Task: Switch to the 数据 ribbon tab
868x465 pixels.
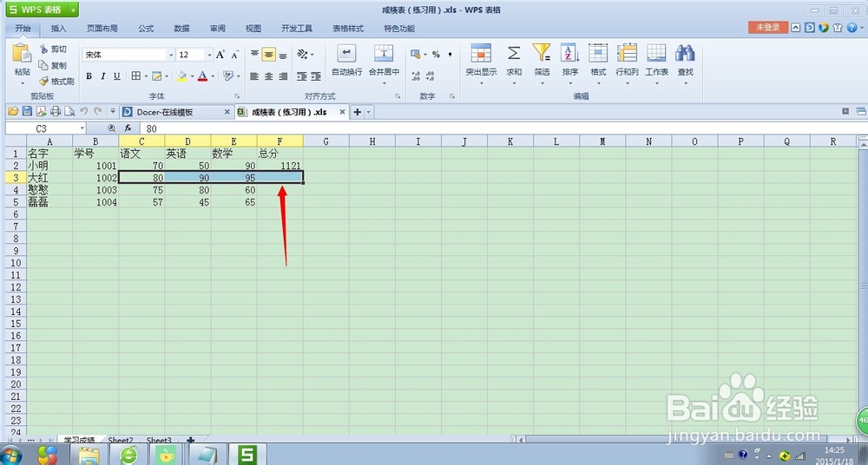Action: tap(181, 29)
